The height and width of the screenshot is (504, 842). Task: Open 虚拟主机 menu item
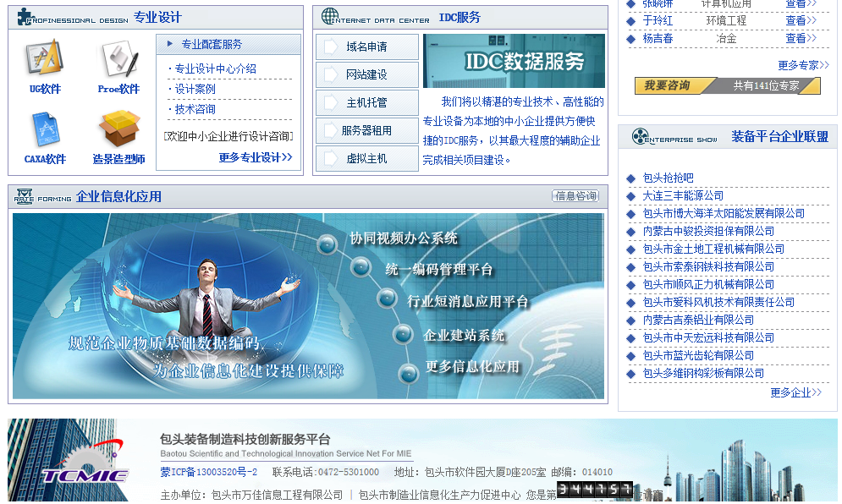(x=366, y=159)
